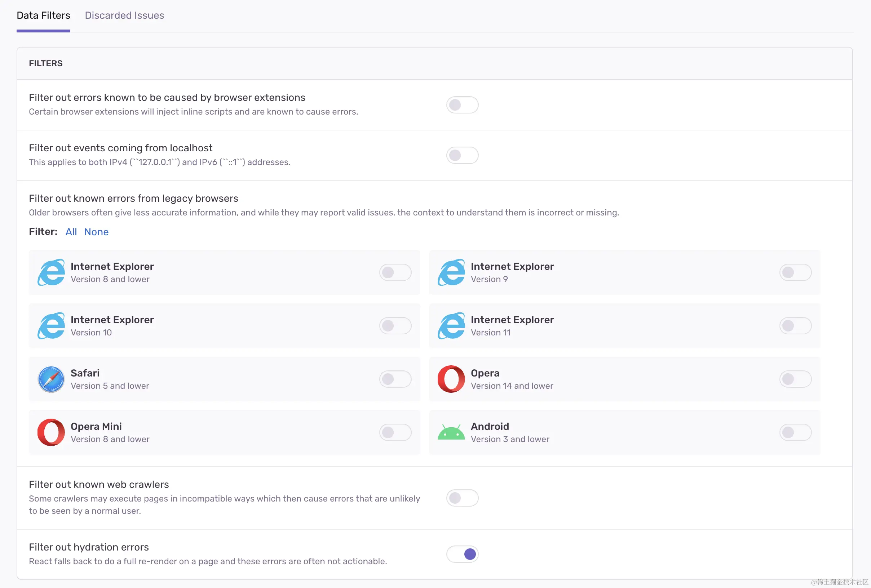Switch on Internet Explorer Version 11 filter
Screen dimensions: 871x588
tap(795, 325)
